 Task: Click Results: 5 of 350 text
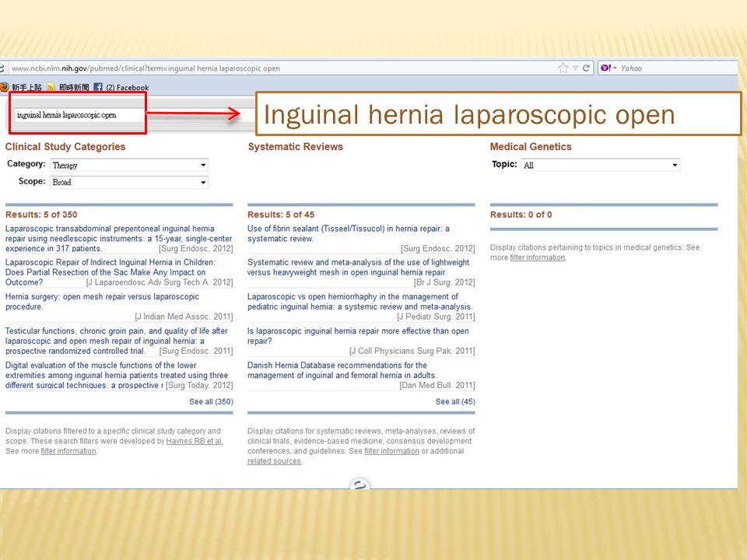(x=41, y=215)
